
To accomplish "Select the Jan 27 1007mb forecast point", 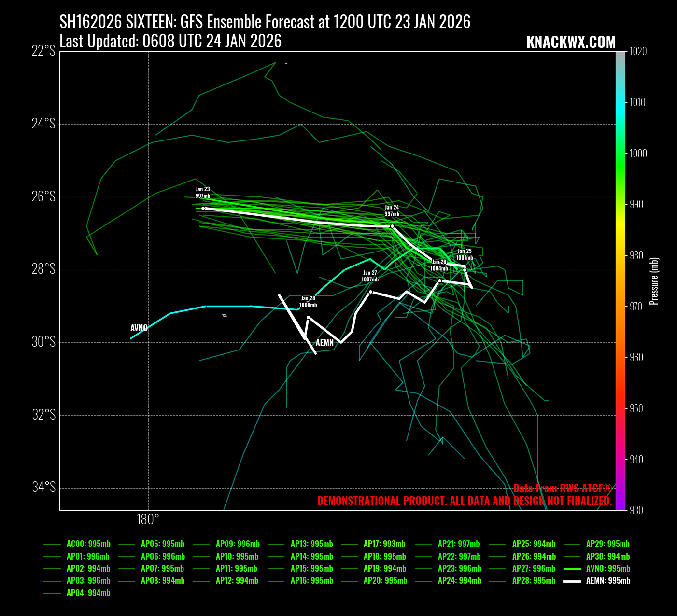I will pos(370,292).
